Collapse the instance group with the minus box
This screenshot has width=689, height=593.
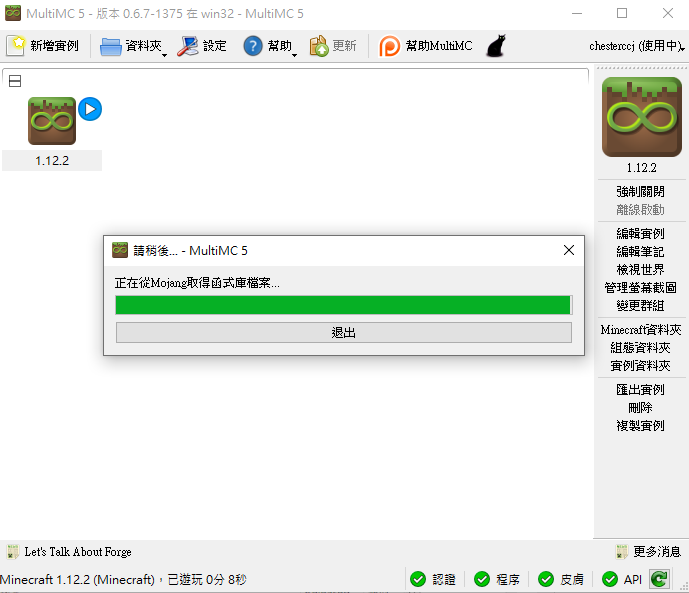point(15,81)
